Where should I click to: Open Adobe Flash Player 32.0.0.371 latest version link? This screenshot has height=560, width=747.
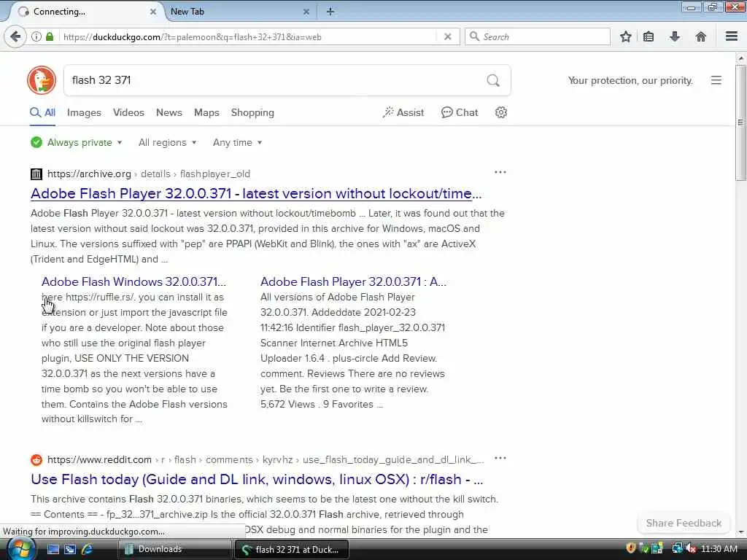pos(256,194)
